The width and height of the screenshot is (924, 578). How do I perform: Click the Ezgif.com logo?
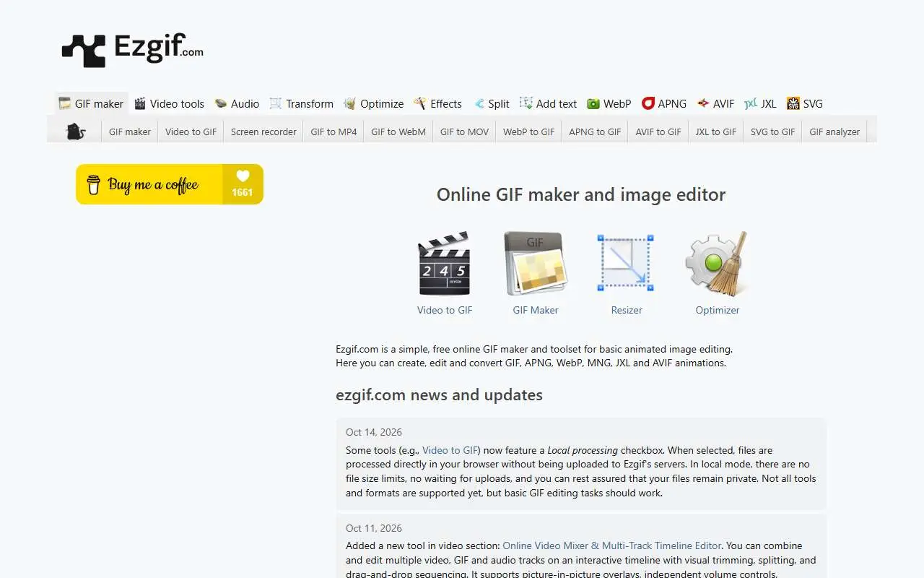(x=132, y=50)
